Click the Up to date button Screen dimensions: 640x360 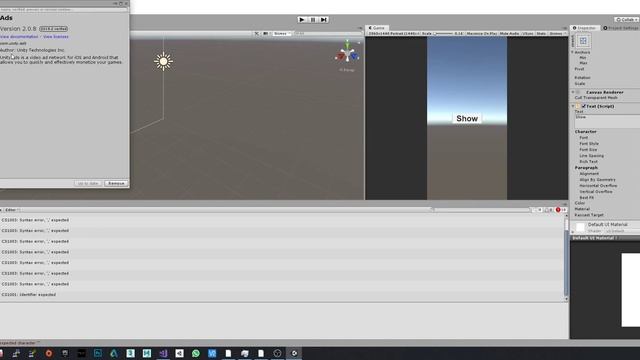(x=88, y=183)
